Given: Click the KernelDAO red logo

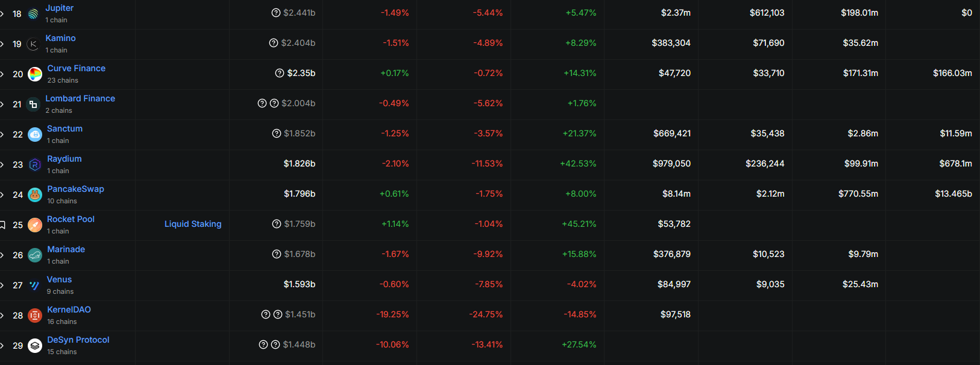Looking at the screenshot, I should click(x=35, y=316).
